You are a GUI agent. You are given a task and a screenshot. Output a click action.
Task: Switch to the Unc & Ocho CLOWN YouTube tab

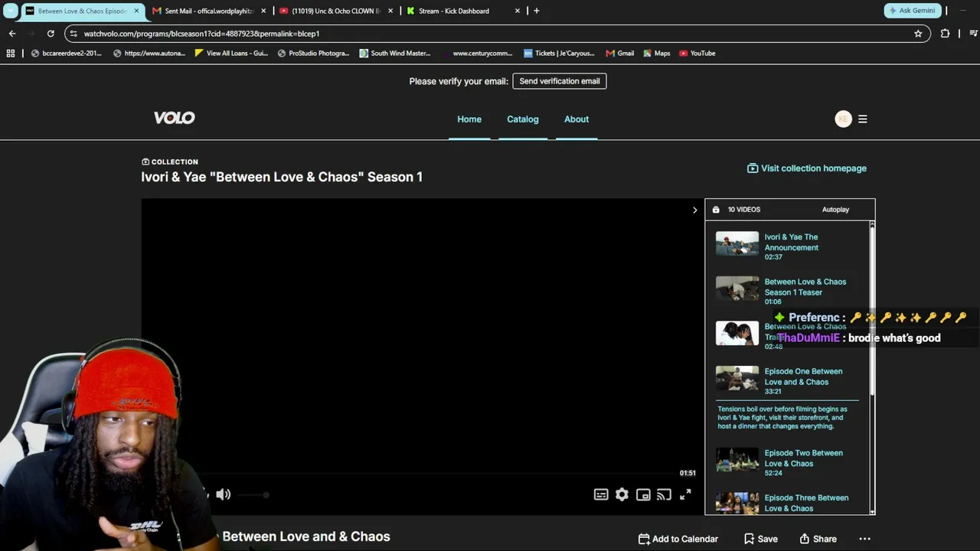pyautogui.click(x=335, y=11)
